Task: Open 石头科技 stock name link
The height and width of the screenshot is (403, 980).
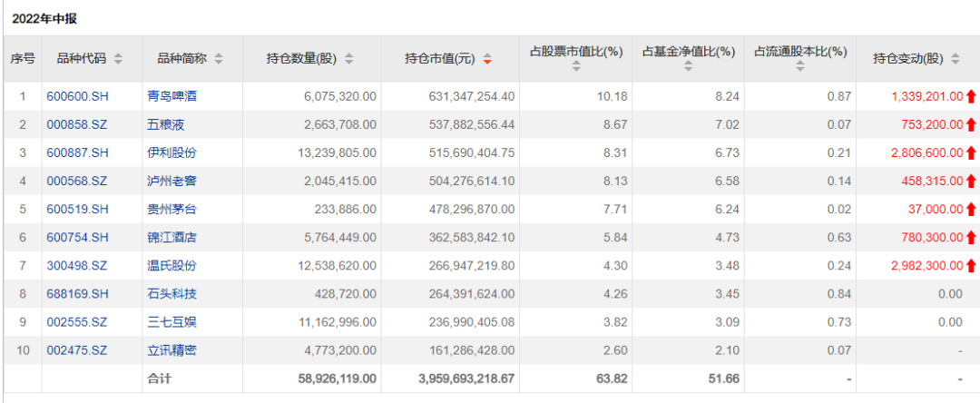Action: (171, 294)
